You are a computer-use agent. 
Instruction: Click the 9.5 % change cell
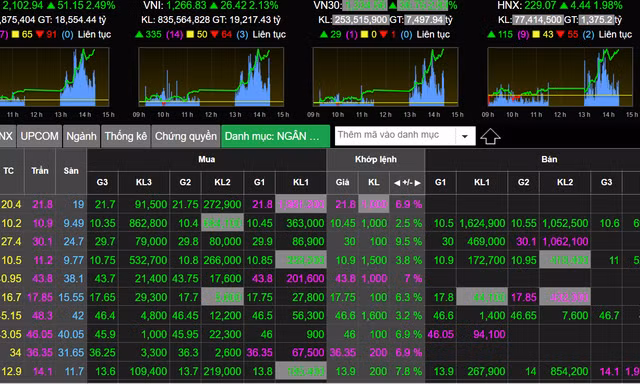(408, 242)
